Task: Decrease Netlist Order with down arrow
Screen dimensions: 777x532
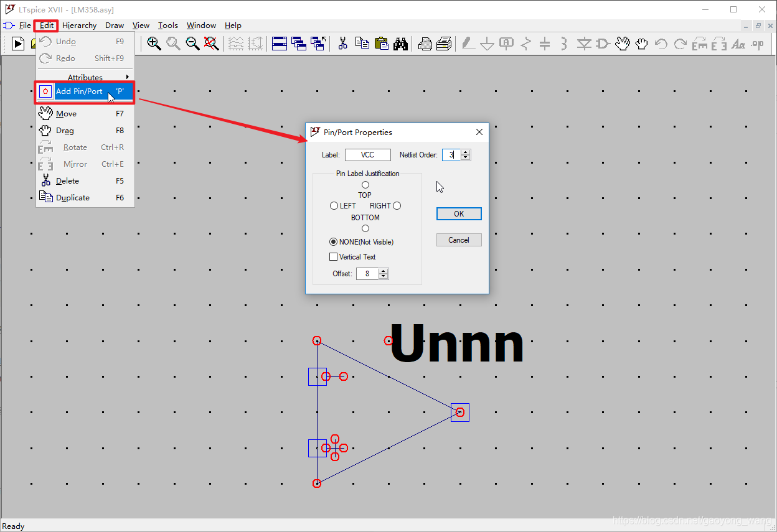Action: pos(466,158)
